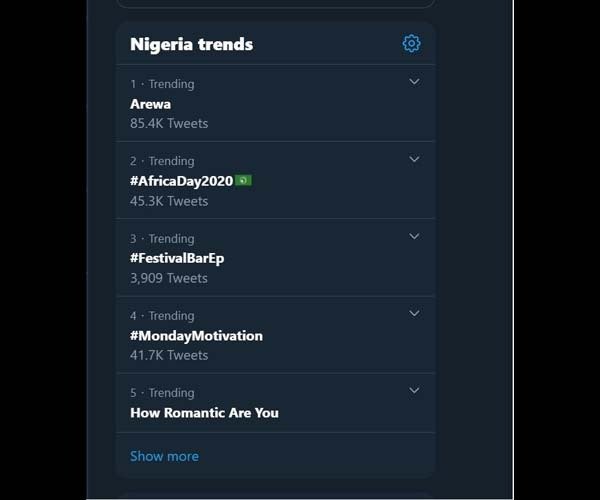Viewport: 600px width, 500px height.
Task: Open chevron menu for #MondayMotivation
Action: (414, 313)
